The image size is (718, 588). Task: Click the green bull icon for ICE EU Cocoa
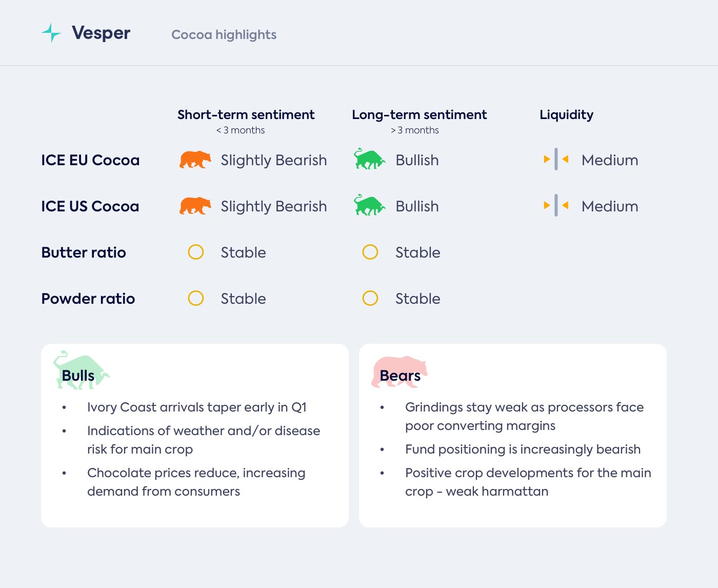click(369, 160)
